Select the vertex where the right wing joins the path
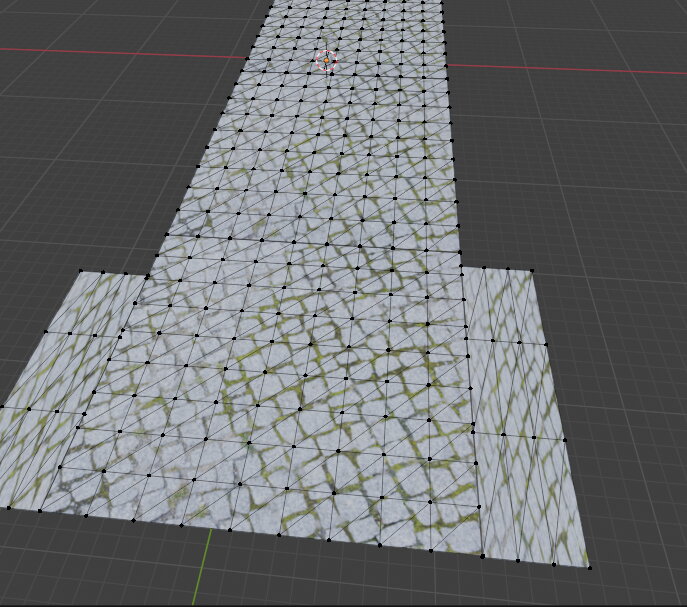687x607 pixels. coord(461,270)
